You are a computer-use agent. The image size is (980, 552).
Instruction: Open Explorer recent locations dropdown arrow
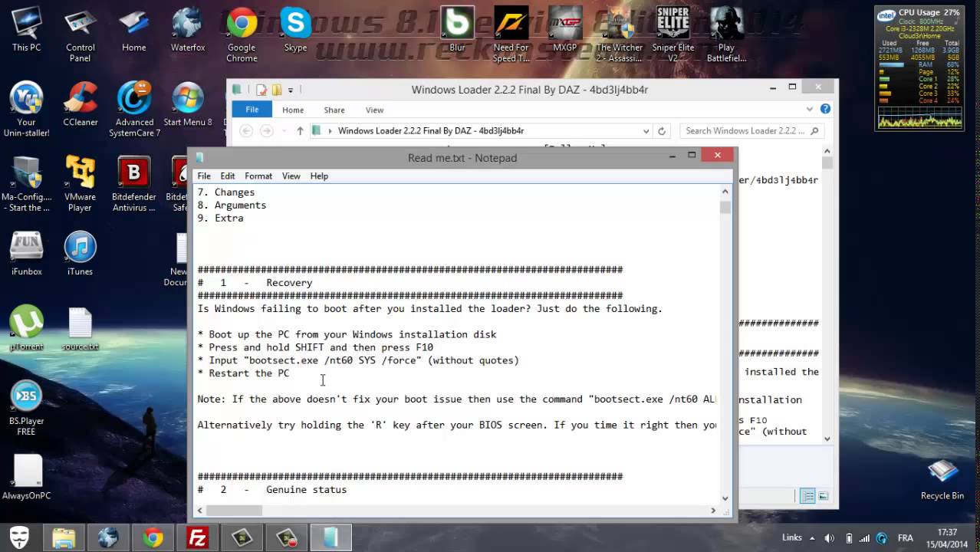coord(284,131)
